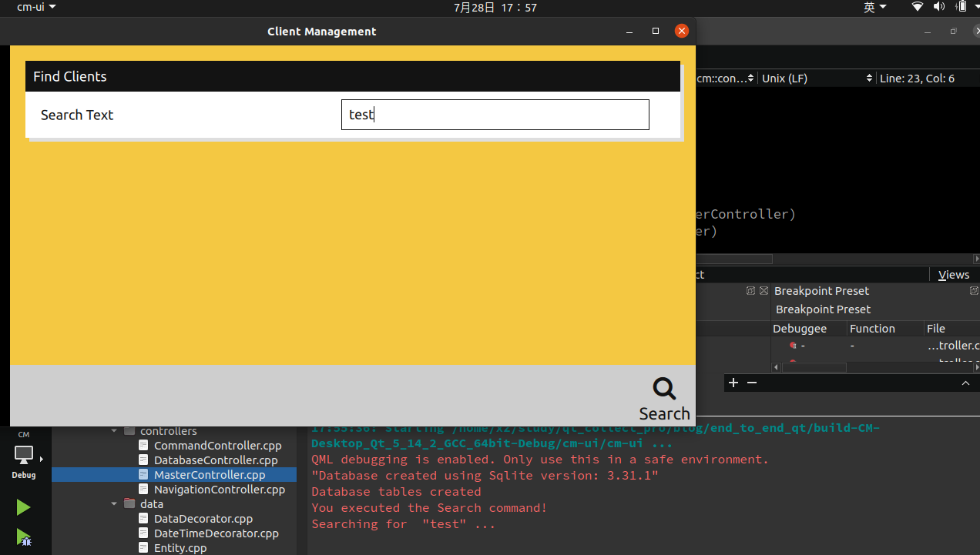Open the cm::con… symbol dropdown in Qt Creator
This screenshot has height=555, width=980.
coord(725,79)
